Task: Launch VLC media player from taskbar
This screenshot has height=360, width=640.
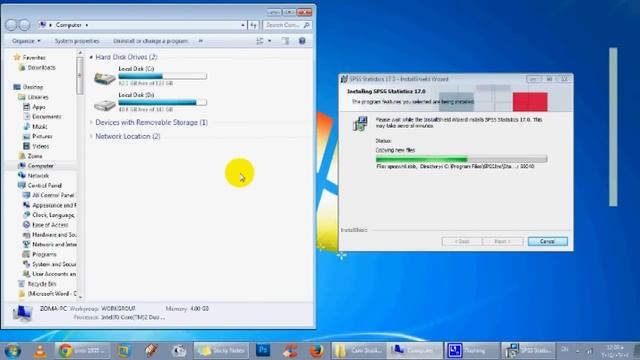Action: [x=40, y=351]
